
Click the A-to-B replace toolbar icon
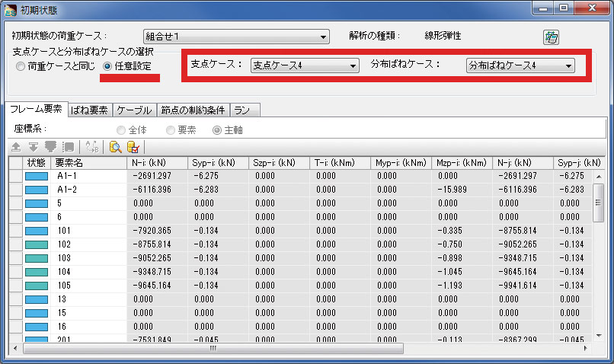pos(92,147)
